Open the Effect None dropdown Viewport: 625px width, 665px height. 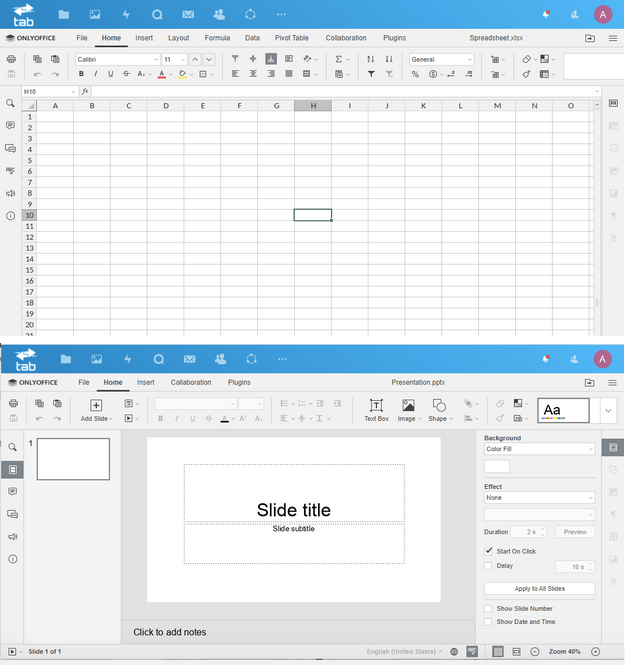[539, 497]
